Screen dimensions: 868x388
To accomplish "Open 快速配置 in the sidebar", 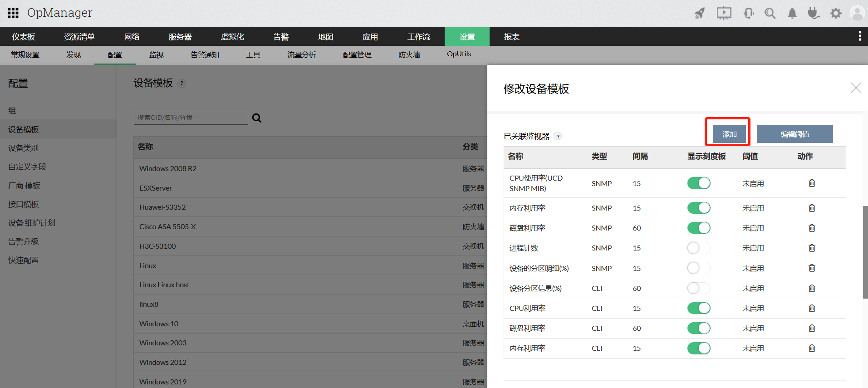I will [24, 260].
